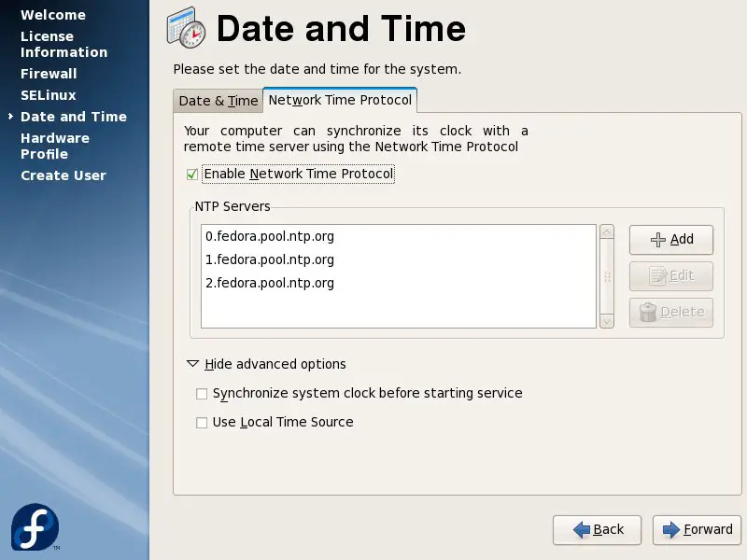The width and height of the screenshot is (747, 560).
Task: Click the blue arrow on Back button
Action: [581, 530]
